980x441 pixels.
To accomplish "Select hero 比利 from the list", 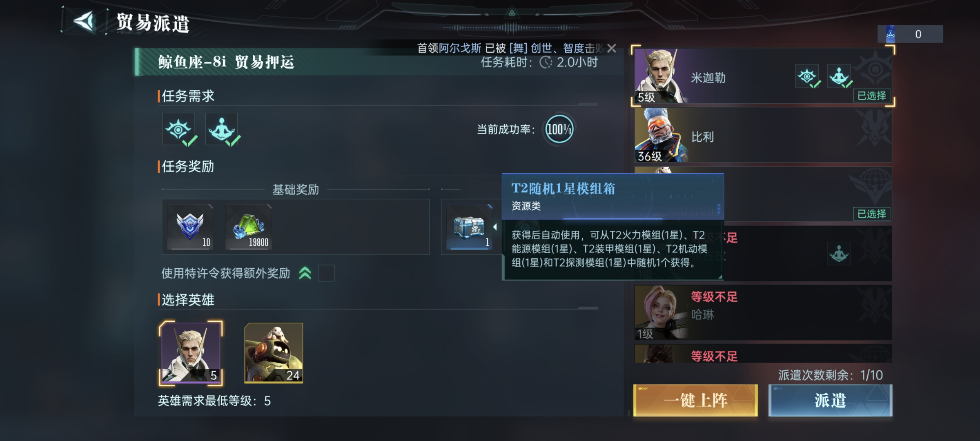I will point(763,135).
